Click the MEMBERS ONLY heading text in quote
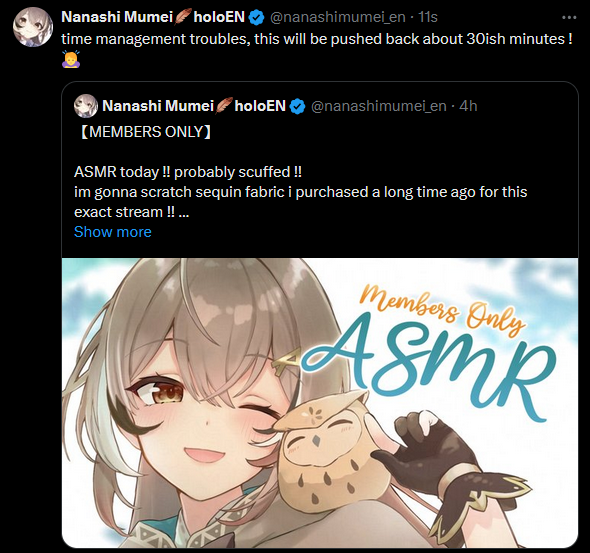Viewport: 590px width, 553px height. [x=146, y=132]
